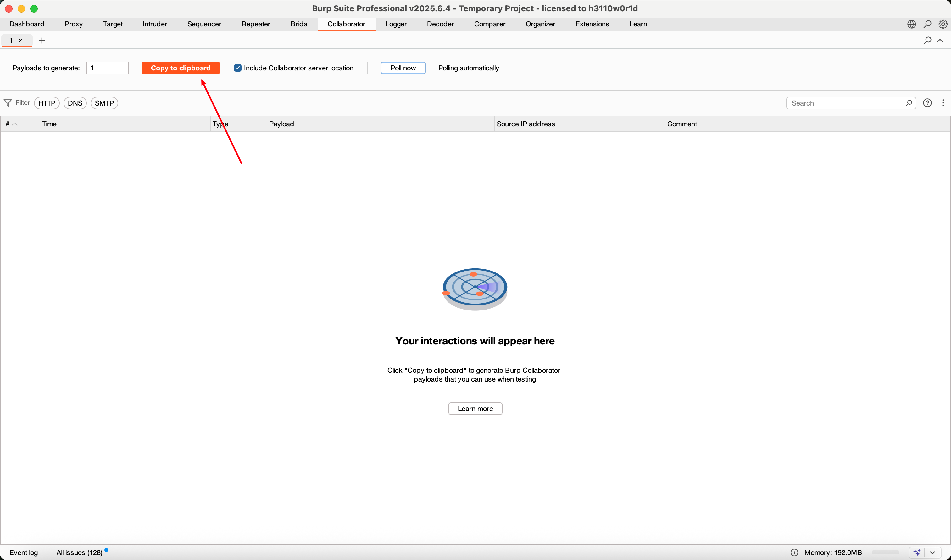The image size is (951, 560).
Task: Switch to the Proxy tab
Action: point(74,24)
